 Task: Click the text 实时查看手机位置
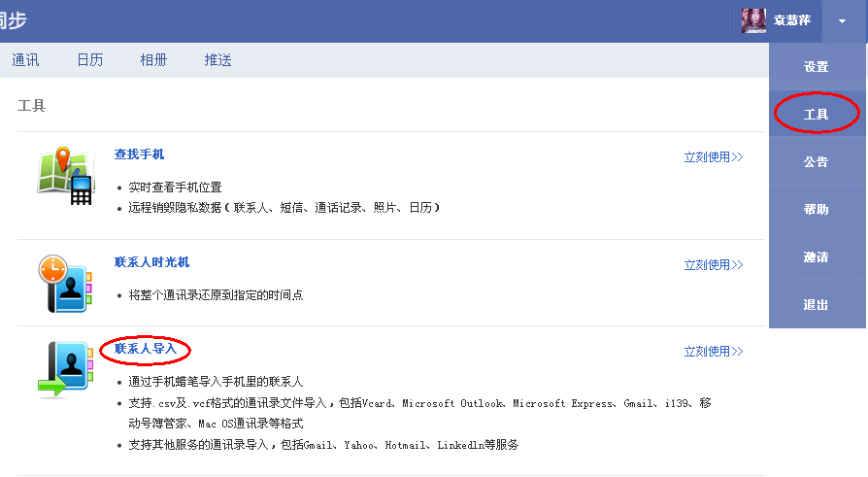coord(175,187)
